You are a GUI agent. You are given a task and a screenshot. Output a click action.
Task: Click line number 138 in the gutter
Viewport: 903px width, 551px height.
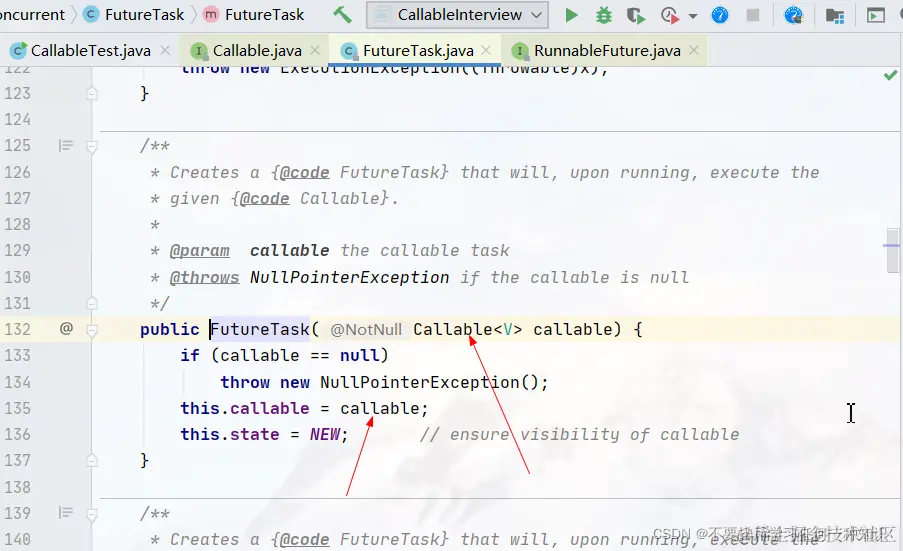[x=17, y=487]
